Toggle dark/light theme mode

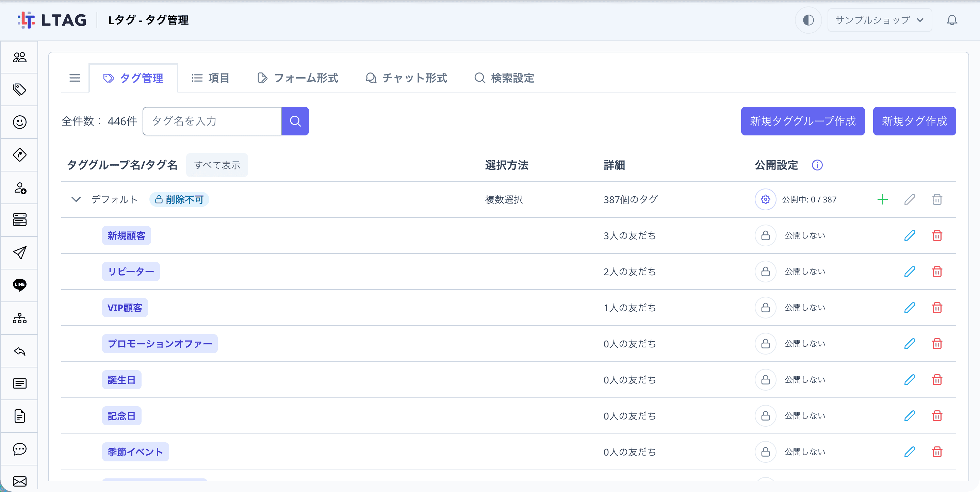(x=808, y=20)
